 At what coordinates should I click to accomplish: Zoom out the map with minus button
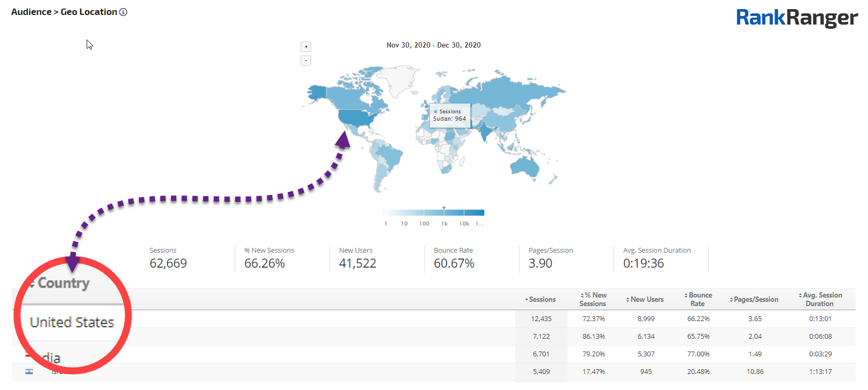pyautogui.click(x=306, y=61)
